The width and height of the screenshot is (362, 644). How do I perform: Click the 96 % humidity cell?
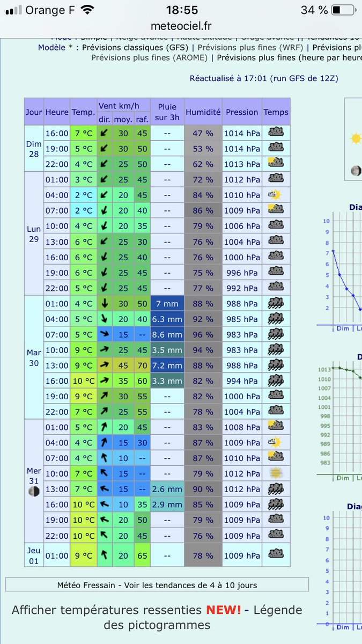[x=203, y=334]
